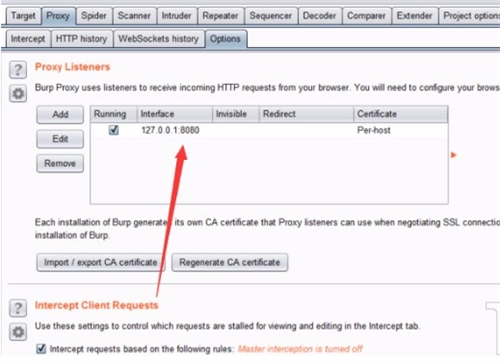Open the Decoder tab
The image size is (500, 364).
point(319,16)
